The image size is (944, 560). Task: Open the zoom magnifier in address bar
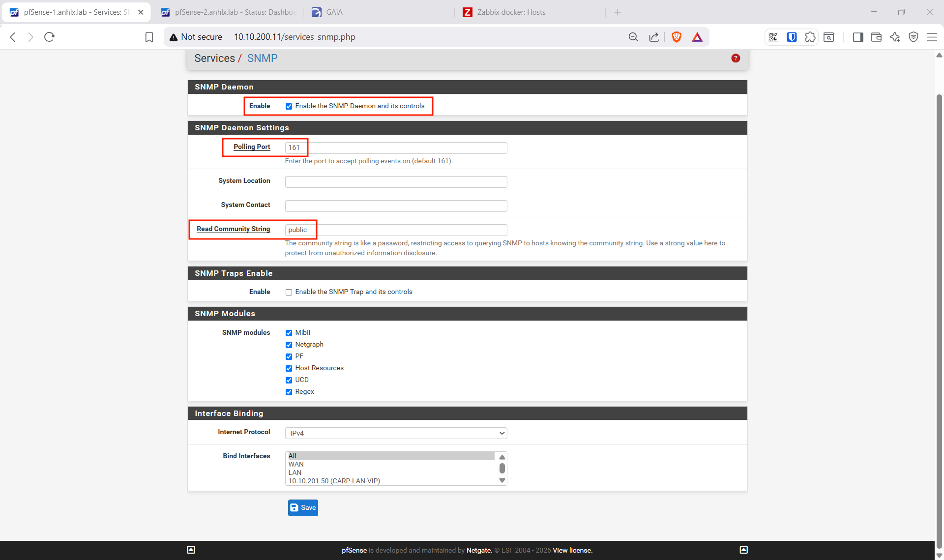coord(633,37)
